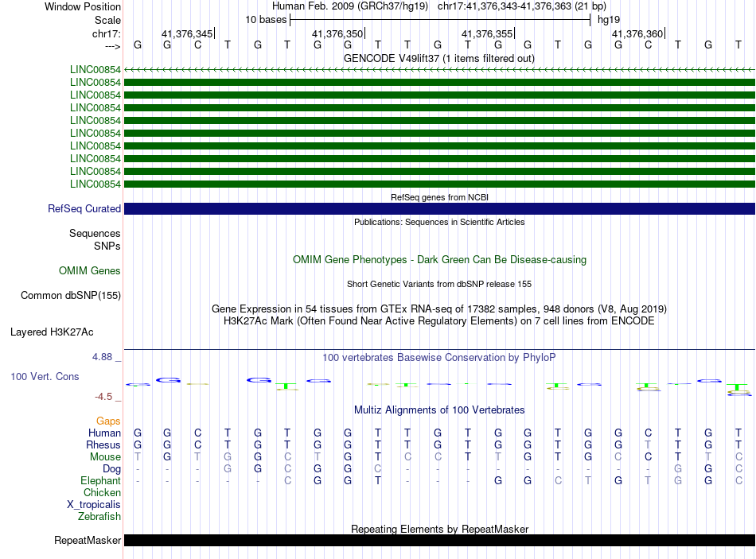Viewport: 756px width, 559px height.
Task: Open OMIM Gene Phenotypes track title
Action: (x=439, y=260)
